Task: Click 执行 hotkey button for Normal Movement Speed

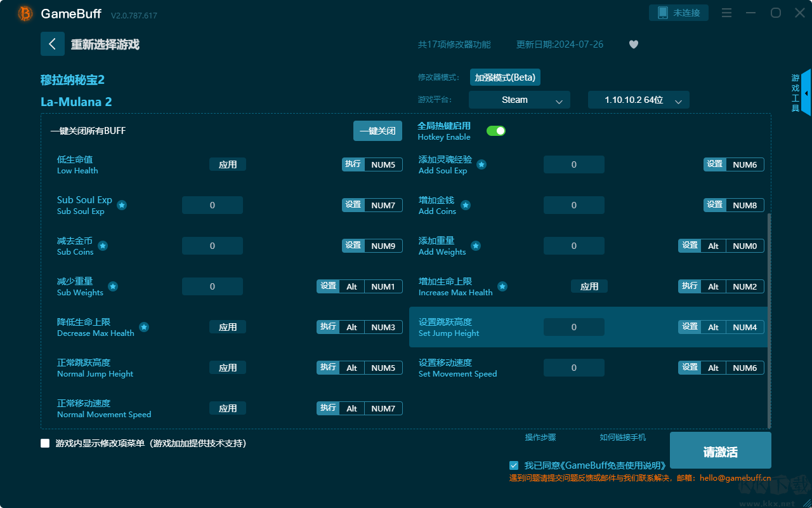Action: pyautogui.click(x=328, y=408)
